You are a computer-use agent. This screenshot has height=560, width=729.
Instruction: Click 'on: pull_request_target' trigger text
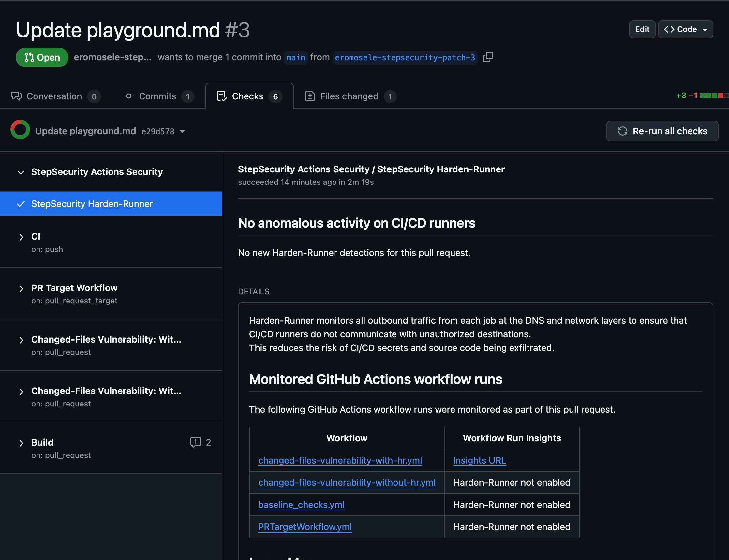pyautogui.click(x=74, y=301)
